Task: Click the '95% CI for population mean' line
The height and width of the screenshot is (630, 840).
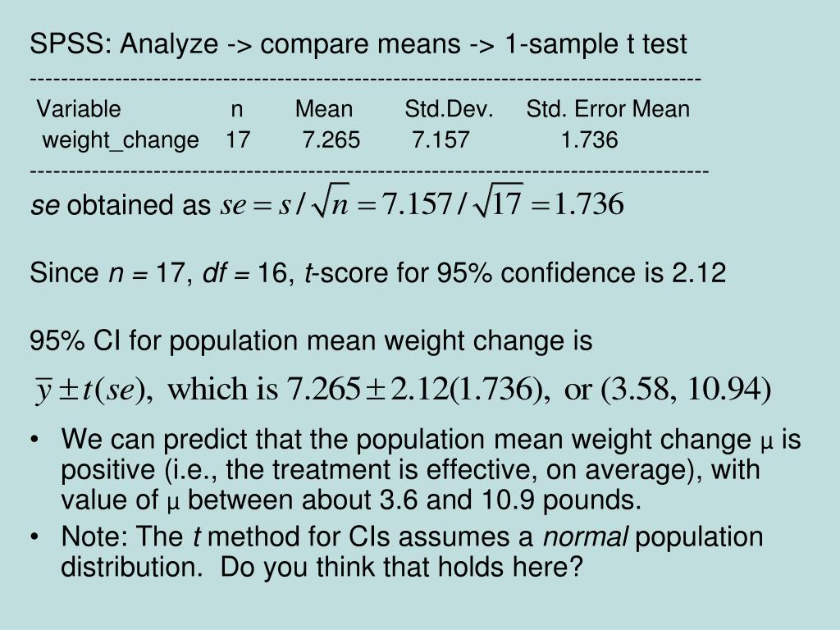Action: [x=311, y=341]
